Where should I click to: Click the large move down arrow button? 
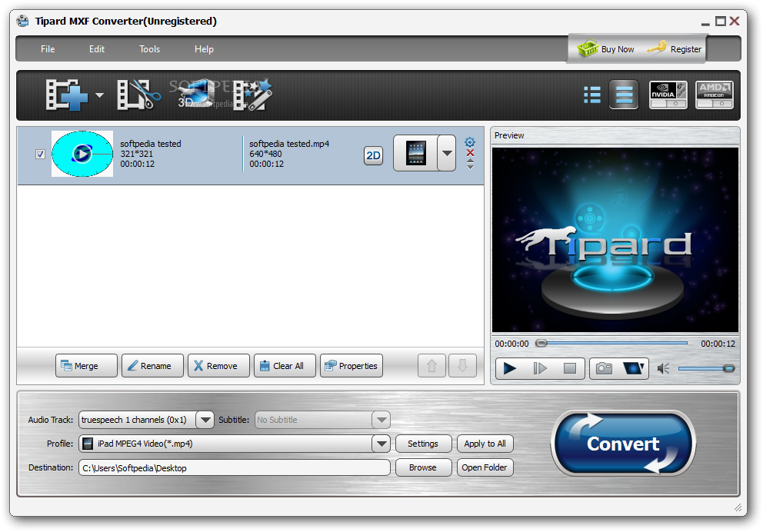[x=462, y=366]
